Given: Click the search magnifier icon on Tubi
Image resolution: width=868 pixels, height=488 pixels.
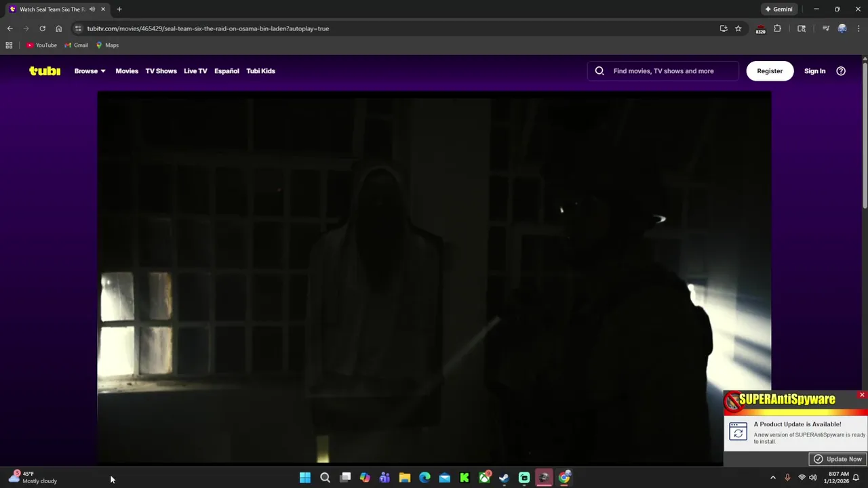Looking at the screenshot, I should point(599,70).
